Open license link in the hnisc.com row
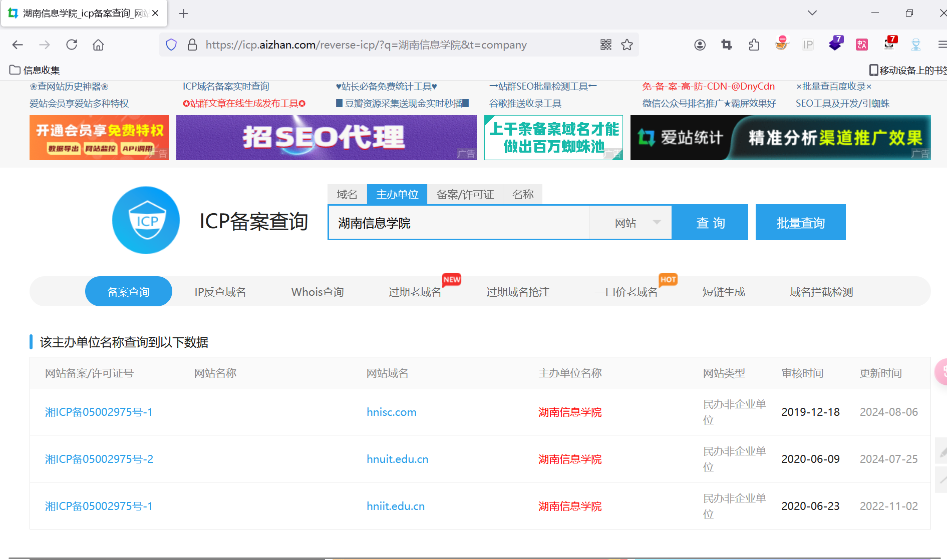Viewport: 947px width, 560px height. coord(99,412)
